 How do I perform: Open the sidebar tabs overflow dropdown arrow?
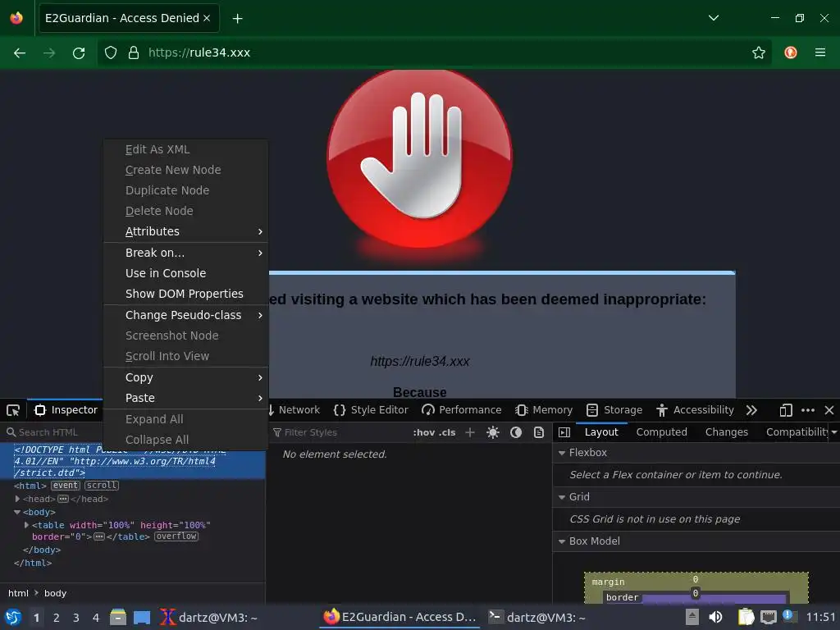834,432
